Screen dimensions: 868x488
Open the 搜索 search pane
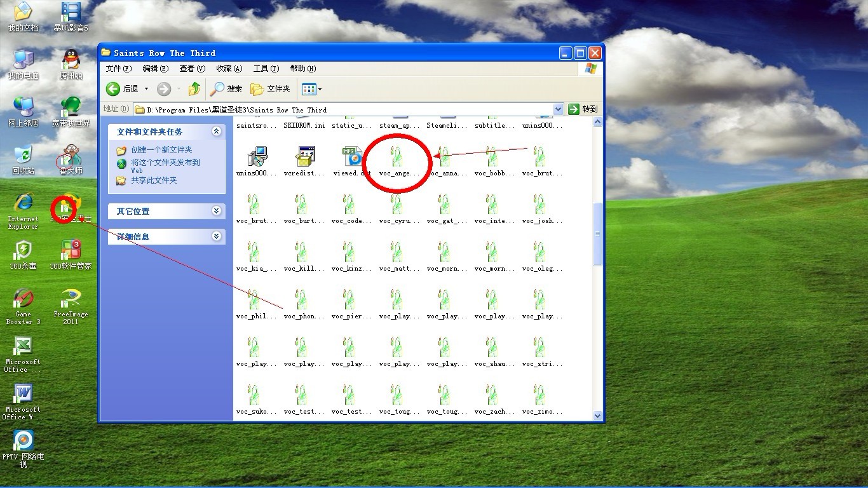tap(227, 89)
